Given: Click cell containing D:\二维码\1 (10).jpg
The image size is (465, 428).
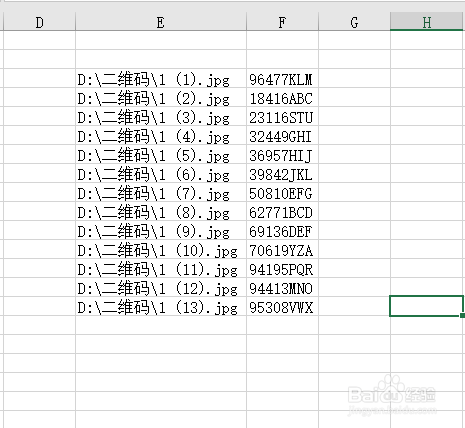Looking at the screenshot, I should [x=161, y=249].
